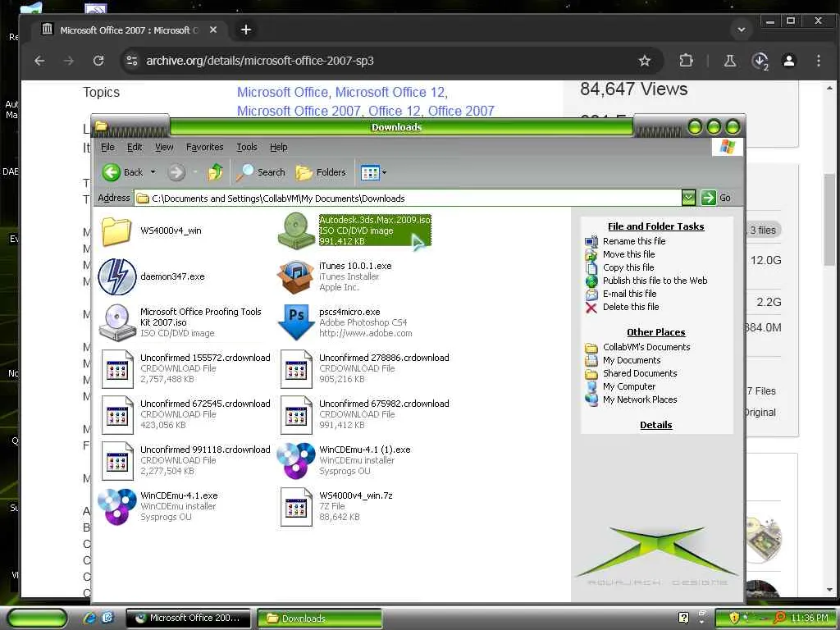
Task: Open My Computer in Other Places
Action: [x=629, y=387]
